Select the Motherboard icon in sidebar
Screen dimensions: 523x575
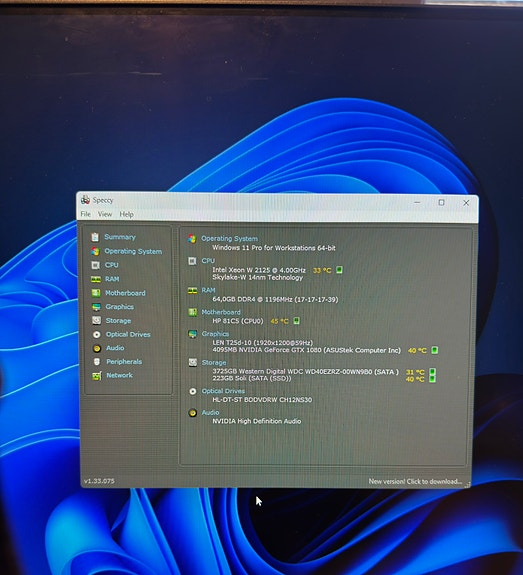pyautogui.click(x=96, y=293)
